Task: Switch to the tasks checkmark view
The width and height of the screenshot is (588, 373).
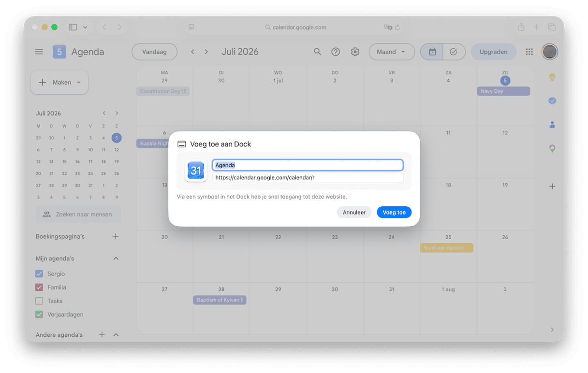Action: click(454, 52)
